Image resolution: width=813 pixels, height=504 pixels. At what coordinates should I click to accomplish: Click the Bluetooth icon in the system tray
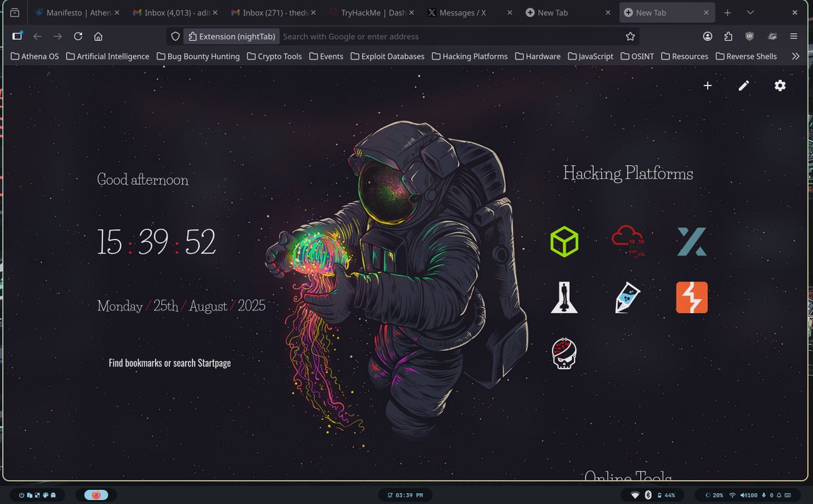648,495
